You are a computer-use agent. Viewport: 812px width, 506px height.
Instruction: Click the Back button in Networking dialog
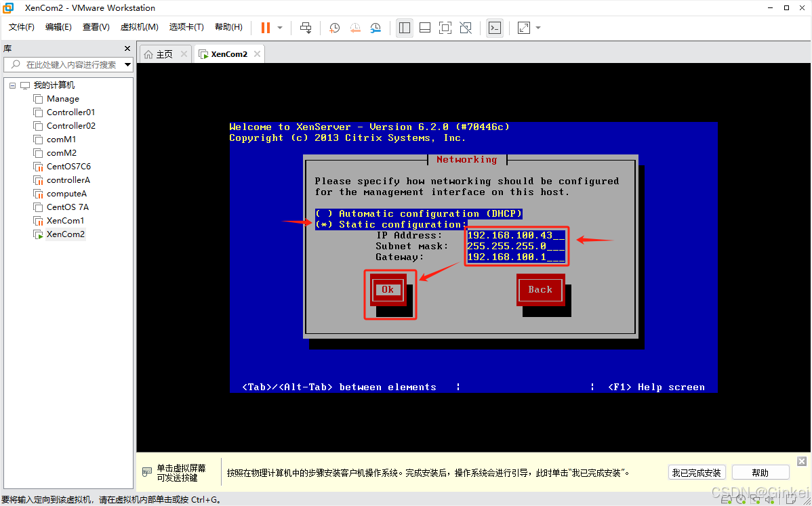540,290
